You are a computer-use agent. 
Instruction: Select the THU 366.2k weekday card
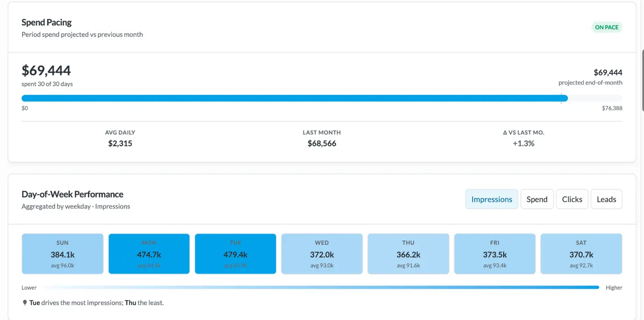point(408,254)
